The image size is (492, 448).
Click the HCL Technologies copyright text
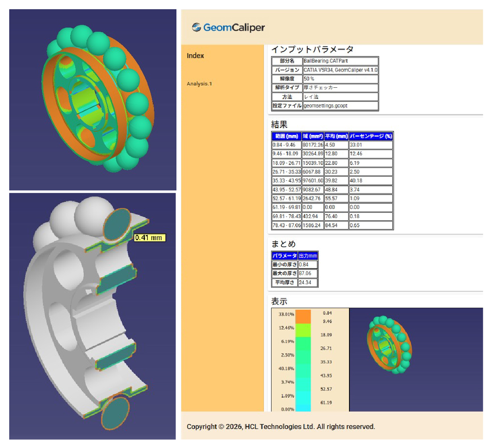pyautogui.click(x=281, y=426)
